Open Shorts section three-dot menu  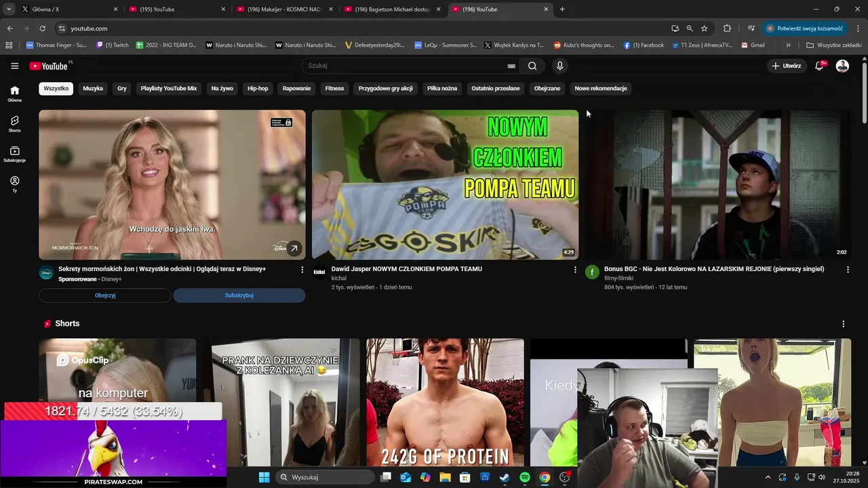click(844, 324)
